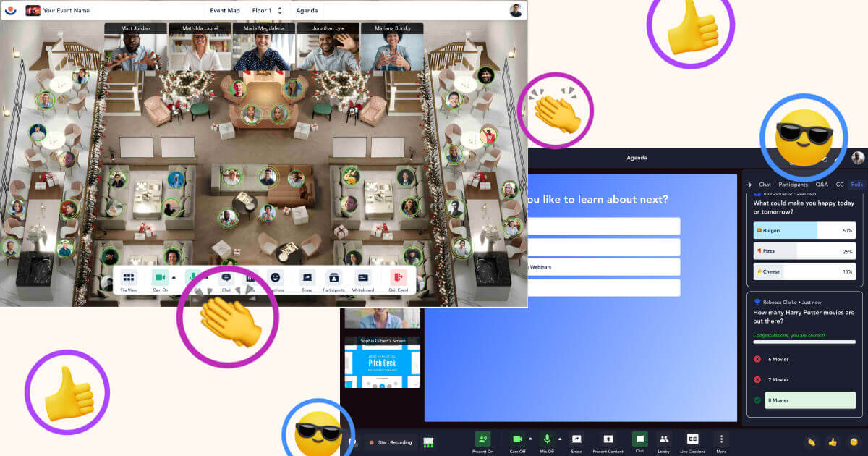This screenshot has width=868, height=456.
Task: Unmute by clicking Mic Off
Action: pos(547,439)
